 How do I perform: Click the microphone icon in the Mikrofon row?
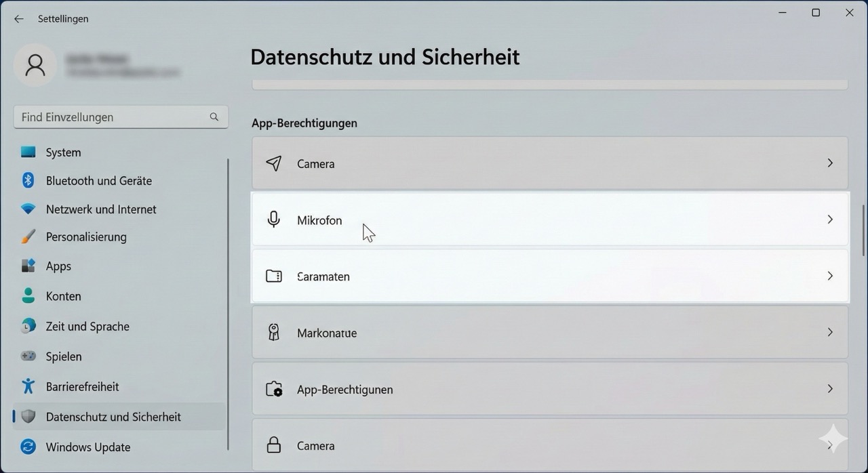pyautogui.click(x=273, y=219)
